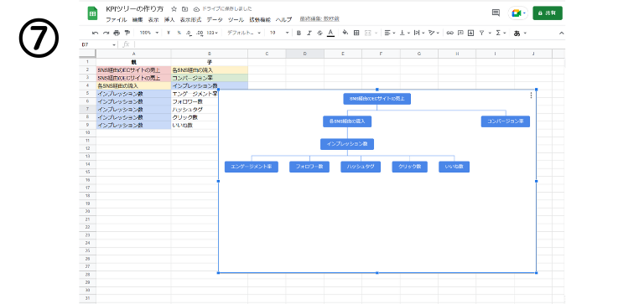Open the ファイル menu
Screen dimensions: 644x304
pos(117,20)
